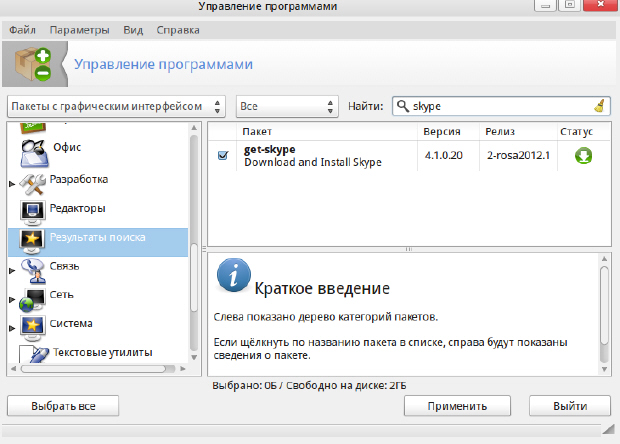Screen dimensions: 620x444
Task: Click the Office category icon
Action: point(34,153)
